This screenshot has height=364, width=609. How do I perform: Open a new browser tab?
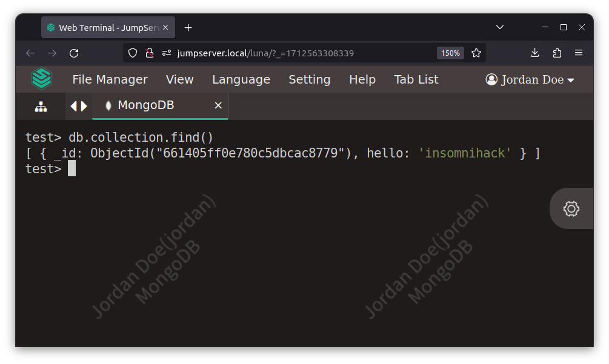(x=188, y=28)
